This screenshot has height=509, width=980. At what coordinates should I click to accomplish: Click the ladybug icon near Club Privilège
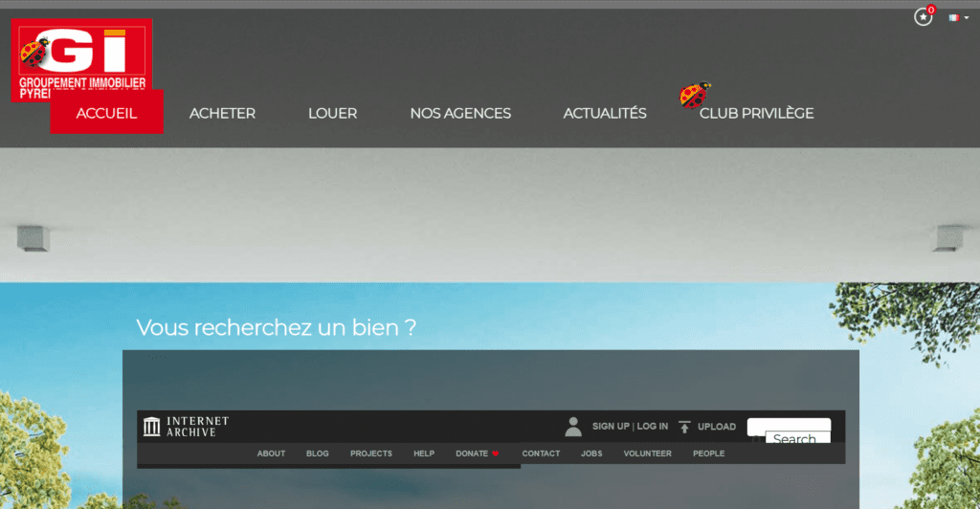point(695,95)
